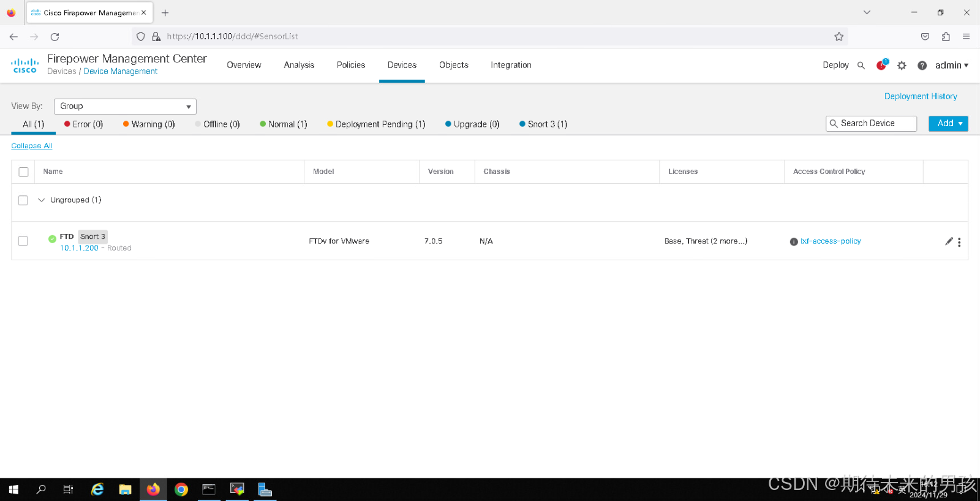Click the Base, Threat (2 more...) licenses

click(706, 241)
